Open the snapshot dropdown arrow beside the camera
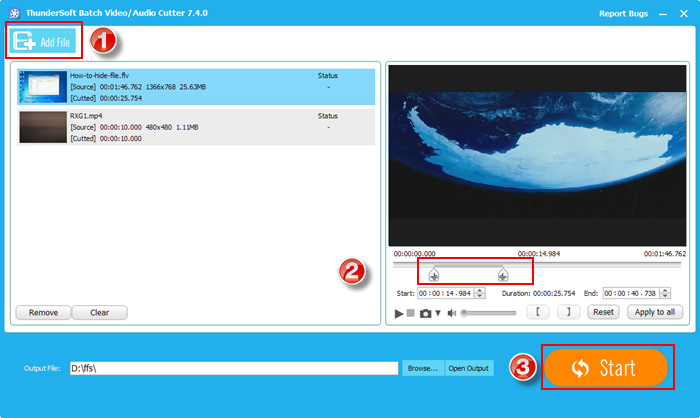Viewport: 700px width, 418px height. [437, 313]
